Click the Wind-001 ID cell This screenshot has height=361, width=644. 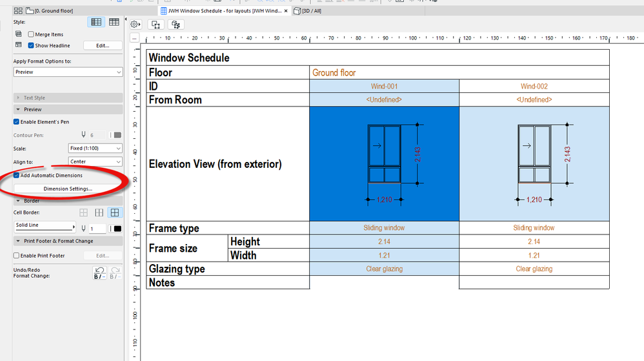(384, 87)
